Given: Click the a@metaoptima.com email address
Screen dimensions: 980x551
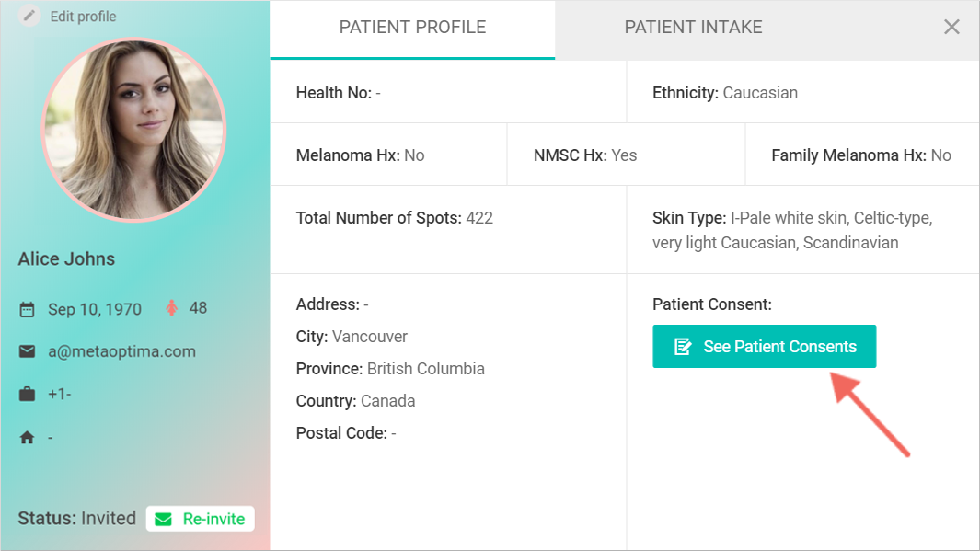Looking at the screenshot, I should point(121,351).
